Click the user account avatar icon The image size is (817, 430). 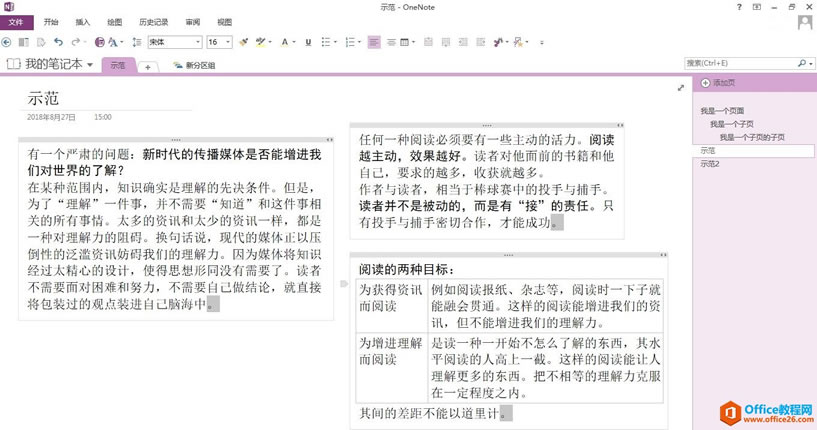pyautogui.click(x=805, y=22)
